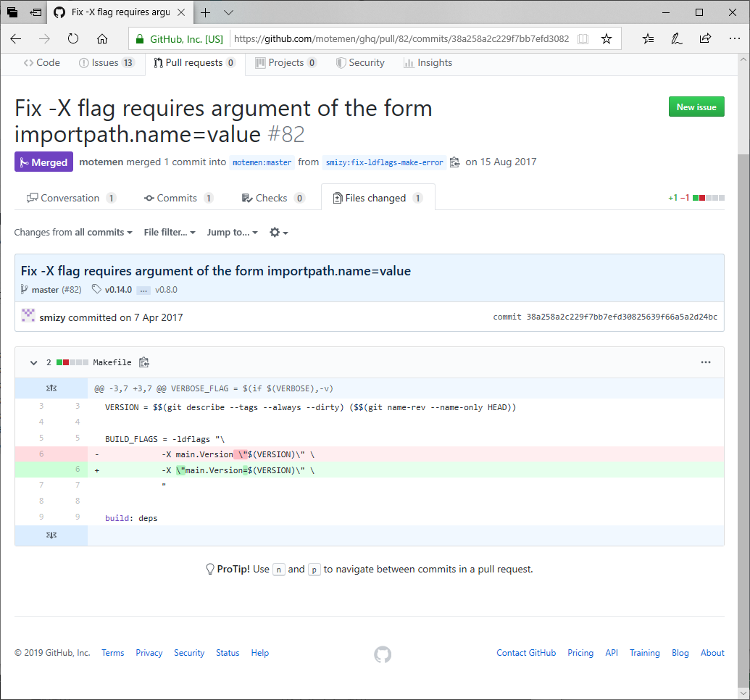Open Pricing footer link
The image size is (750, 700).
[580, 653]
